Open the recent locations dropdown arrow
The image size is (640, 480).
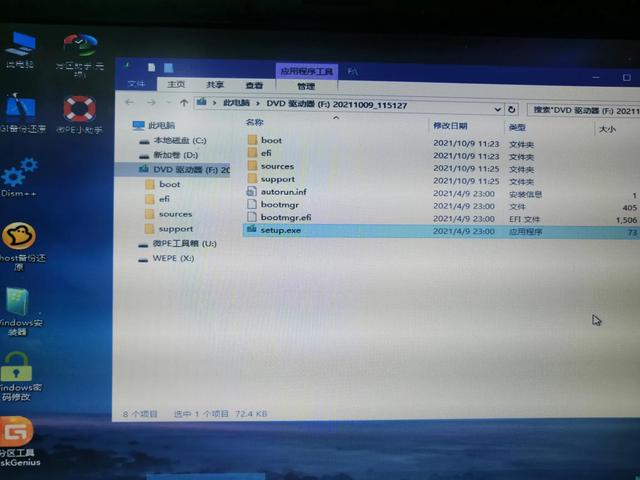168,102
